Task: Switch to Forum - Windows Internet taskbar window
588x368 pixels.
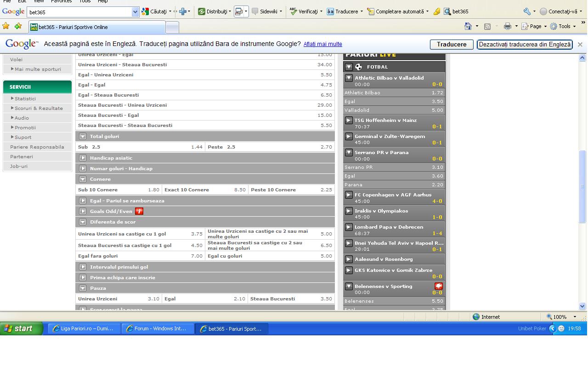Action: point(157,328)
